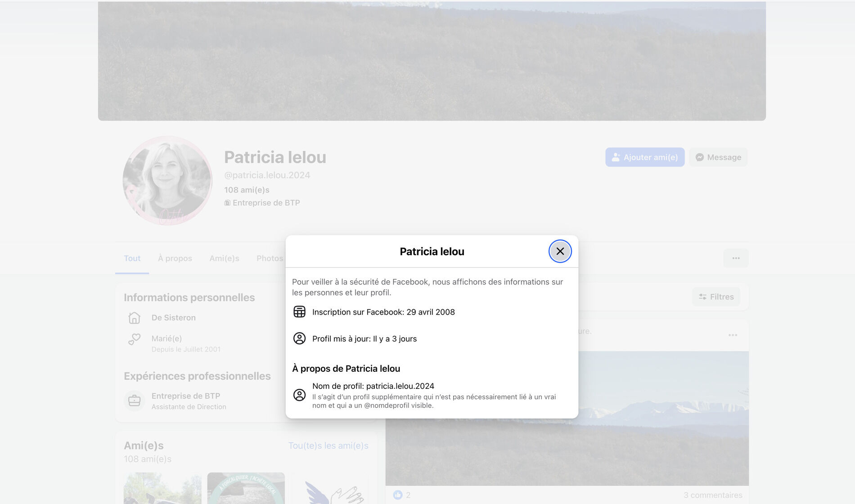
Task: Open the post options three-dot menu
Action: (x=733, y=335)
